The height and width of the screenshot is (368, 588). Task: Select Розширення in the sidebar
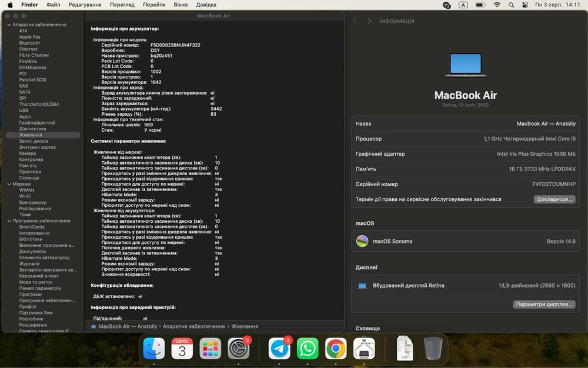point(32,325)
